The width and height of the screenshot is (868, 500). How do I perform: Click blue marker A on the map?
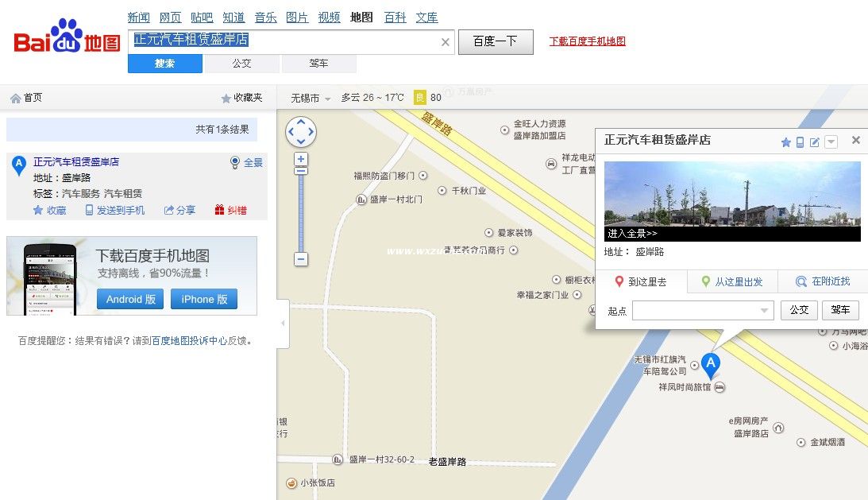point(711,365)
